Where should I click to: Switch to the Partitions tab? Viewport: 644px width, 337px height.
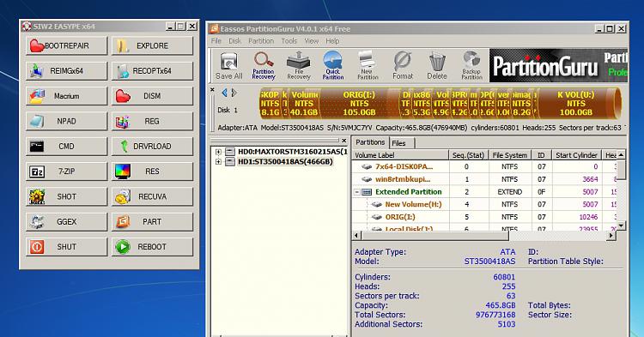pos(370,142)
